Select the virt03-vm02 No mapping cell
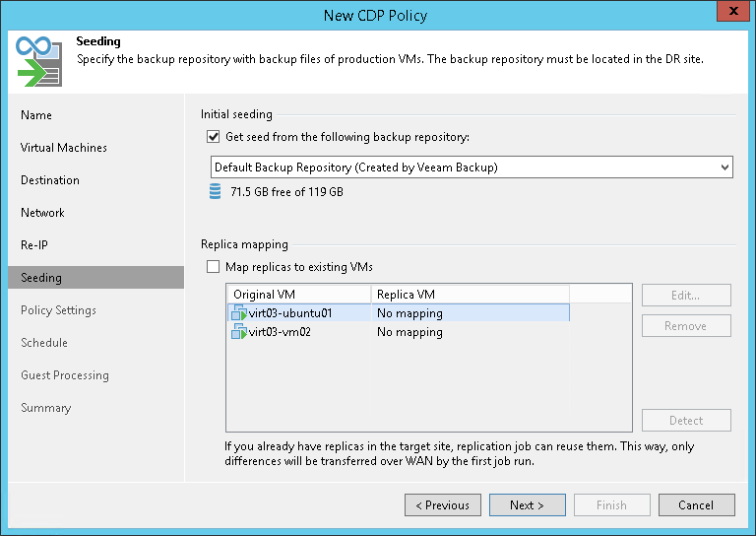756x536 pixels. click(410, 332)
